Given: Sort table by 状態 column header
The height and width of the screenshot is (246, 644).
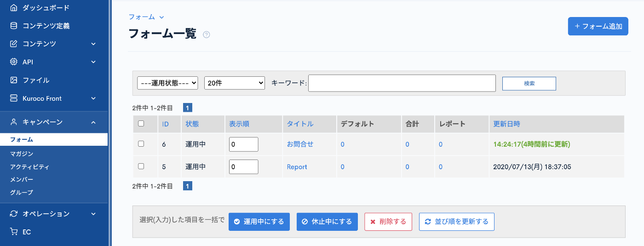Looking at the screenshot, I should [192, 124].
